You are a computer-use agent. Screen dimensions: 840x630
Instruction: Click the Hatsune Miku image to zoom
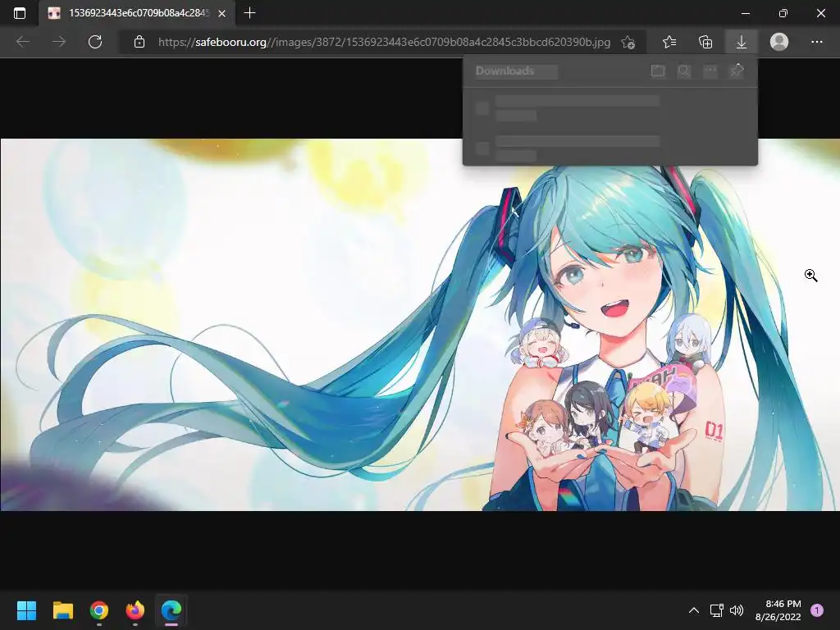420,325
